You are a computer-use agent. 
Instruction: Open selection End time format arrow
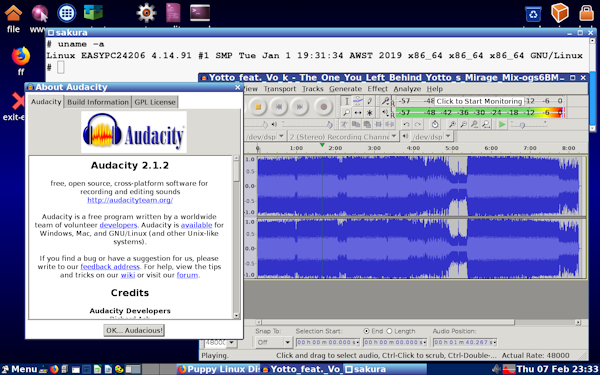[425, 342]
